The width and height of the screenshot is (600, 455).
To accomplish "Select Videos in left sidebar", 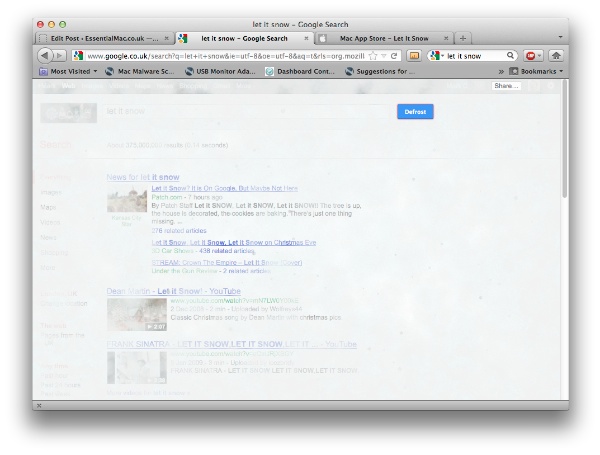I will pos(50,222).
